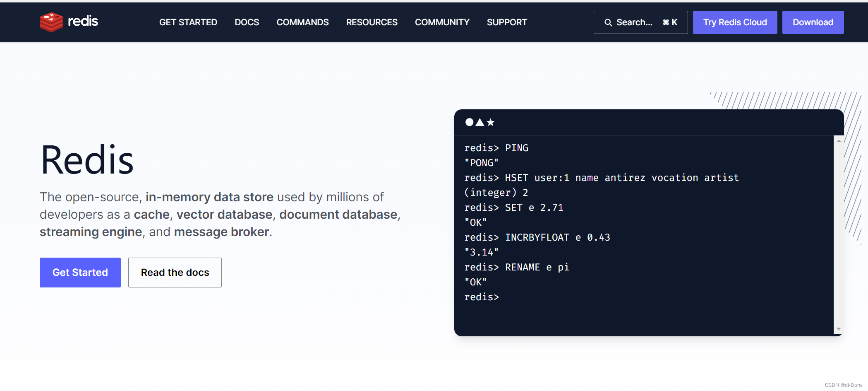This screenshot has height=391, width=868.
Task: Select the star icon in the terminal header
Action: pos(491,122)
